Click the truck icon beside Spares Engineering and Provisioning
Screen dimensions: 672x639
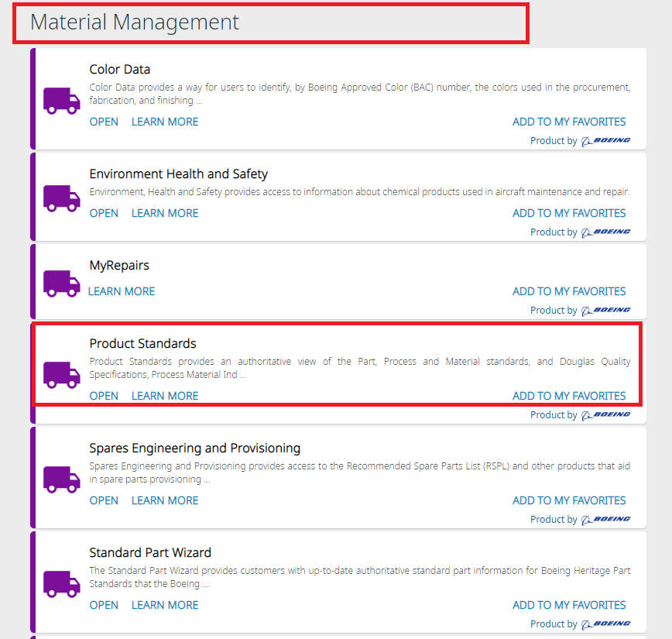pyautogui.click(x=61, y=479)
